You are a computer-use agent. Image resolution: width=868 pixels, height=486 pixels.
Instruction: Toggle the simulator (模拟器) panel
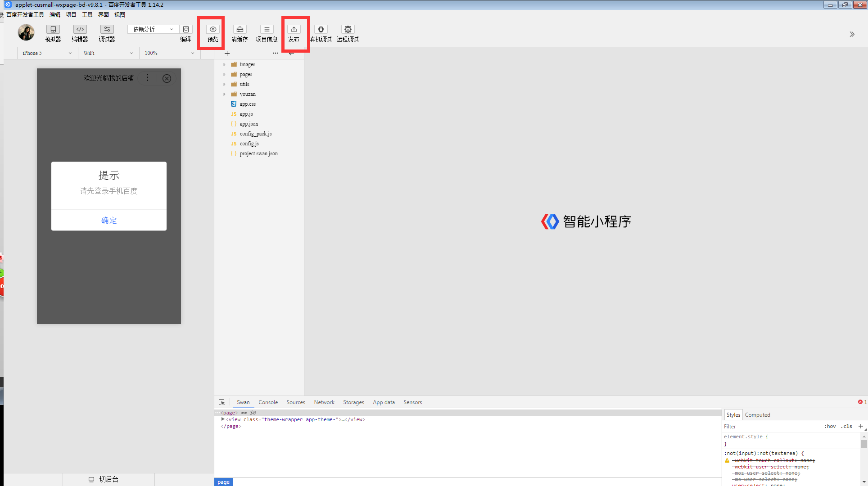tap(53, 30)
